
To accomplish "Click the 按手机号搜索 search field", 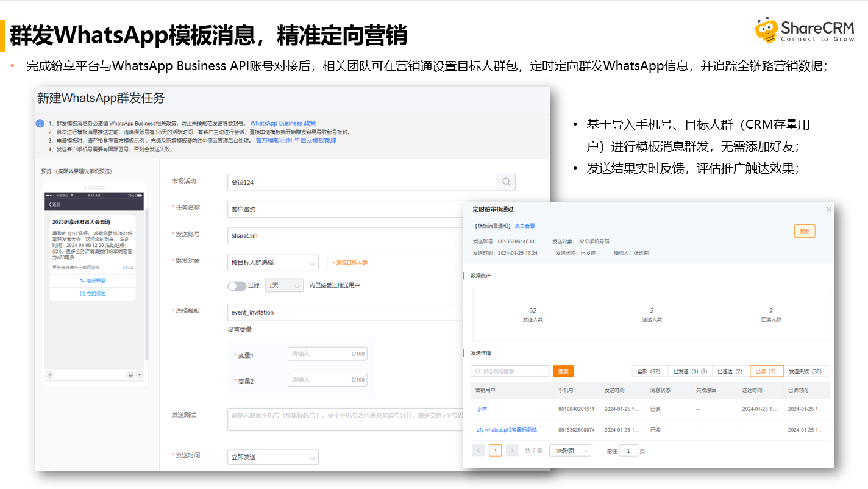I will (x=510, y=371).
